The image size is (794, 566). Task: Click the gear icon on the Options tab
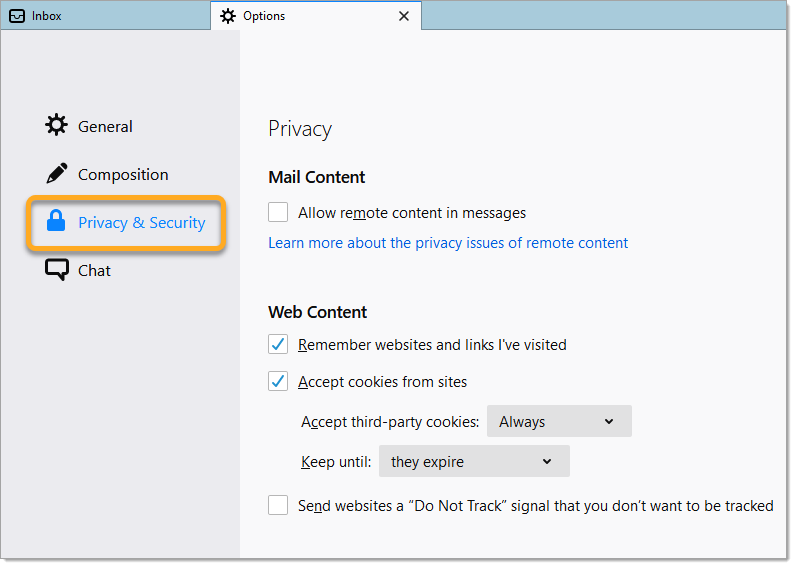[x=229, y=16]
